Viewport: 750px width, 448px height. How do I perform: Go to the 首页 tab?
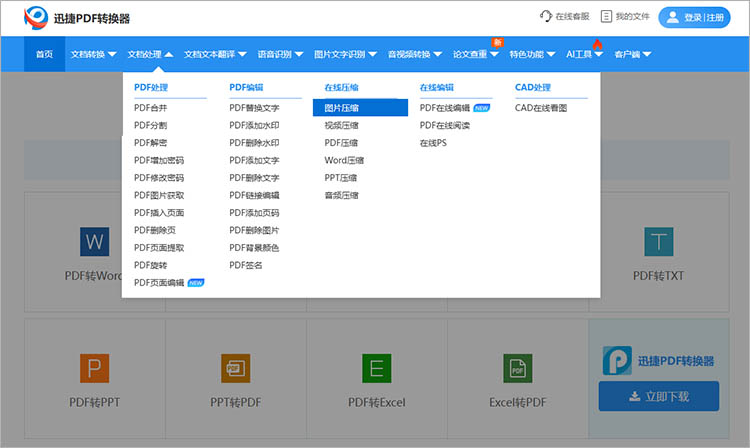pyautogui.click(x=44, y=54)
